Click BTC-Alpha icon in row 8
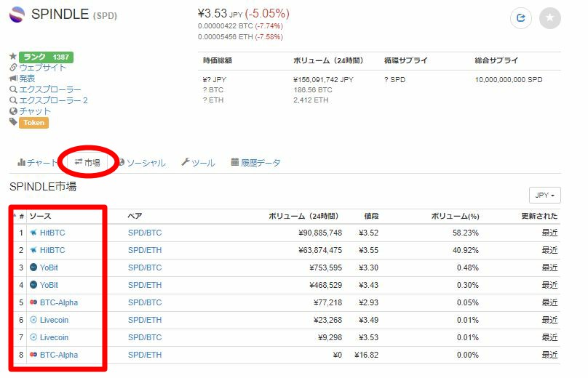Screen dimensions: 588x378 click(x=33, y=355)
